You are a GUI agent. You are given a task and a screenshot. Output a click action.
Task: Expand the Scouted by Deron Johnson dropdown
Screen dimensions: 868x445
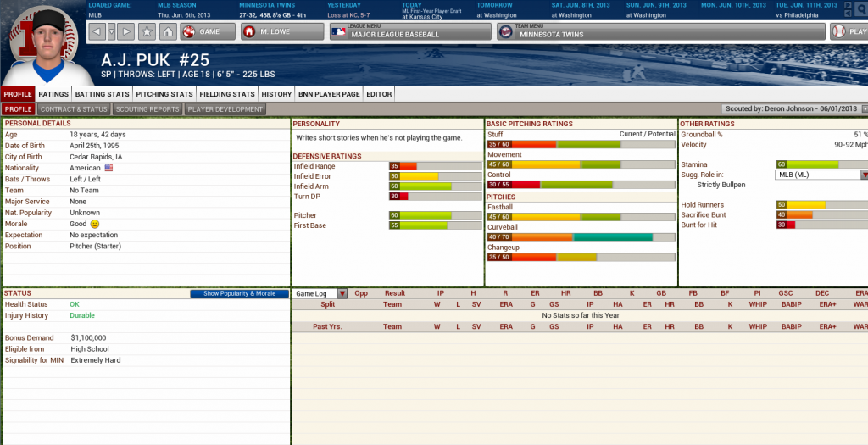[864, 109]
